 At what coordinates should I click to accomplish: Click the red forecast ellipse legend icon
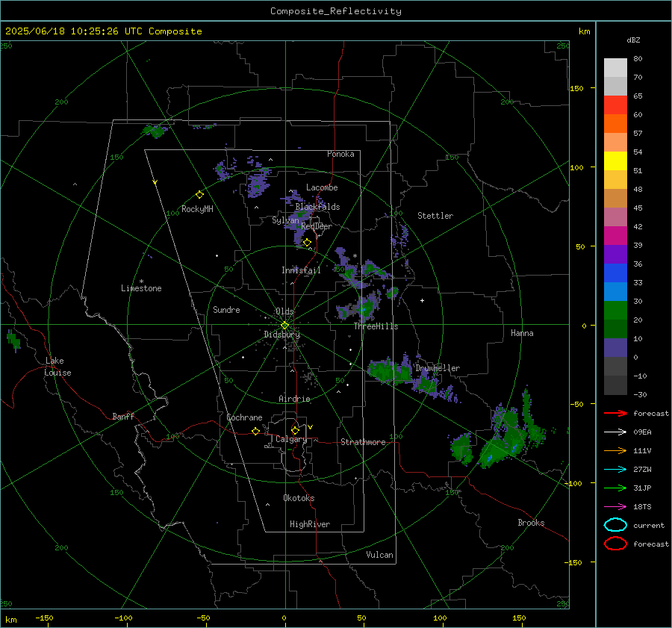(x=615, y=544)
